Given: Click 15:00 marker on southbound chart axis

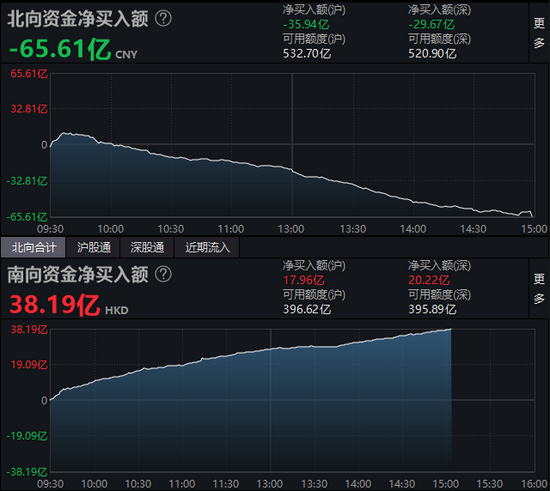Looking at the screenshot, I should click(x=445, y=484).
